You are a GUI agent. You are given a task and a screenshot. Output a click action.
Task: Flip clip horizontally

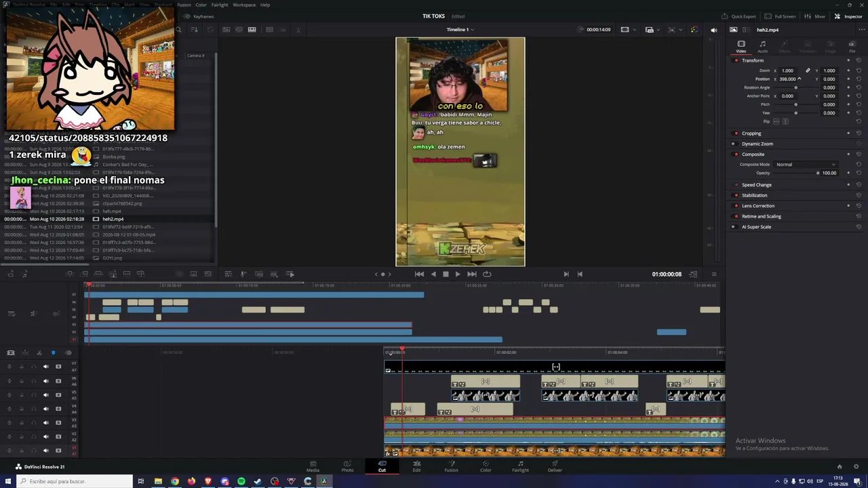click(777, 121)
